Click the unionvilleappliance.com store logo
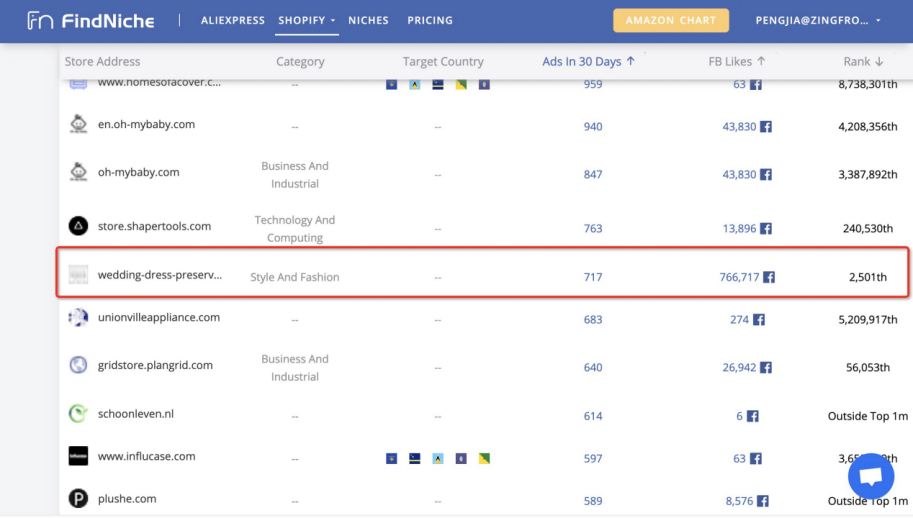The image size is (913, 518). click(x=78, y=317)
